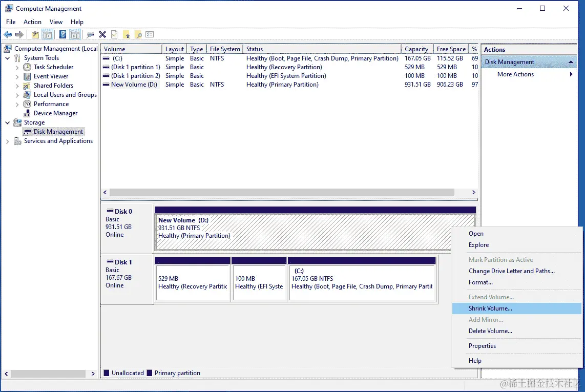Click the properties list toolbar icon

pyautogui.click(x=150, y=35)
